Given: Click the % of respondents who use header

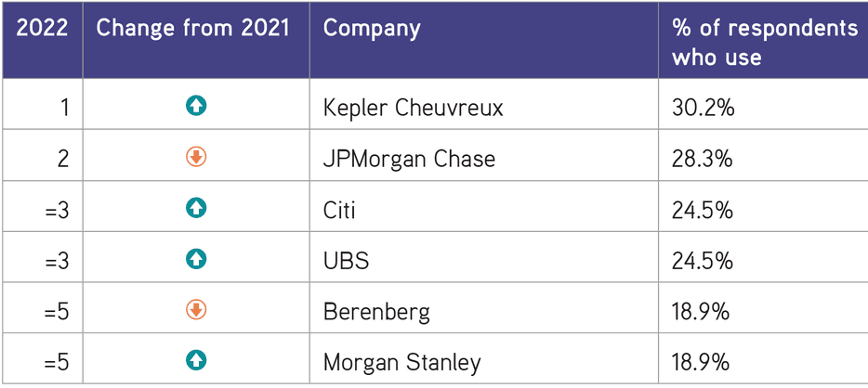Looking at the screenshot, I should 765,43.
